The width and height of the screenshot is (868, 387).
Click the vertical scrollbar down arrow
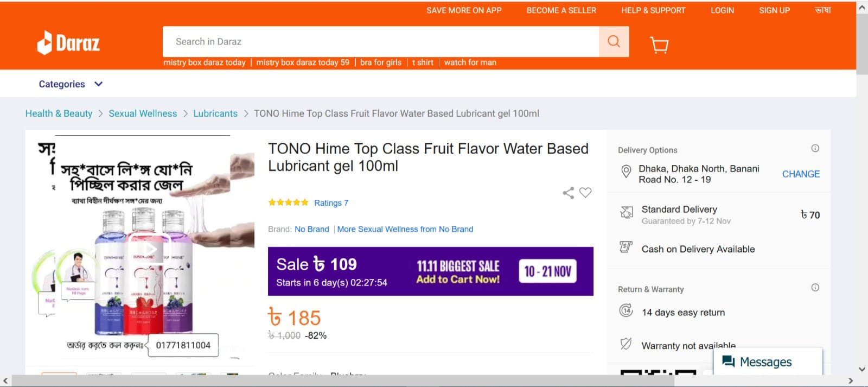click(x=862, y=369)
